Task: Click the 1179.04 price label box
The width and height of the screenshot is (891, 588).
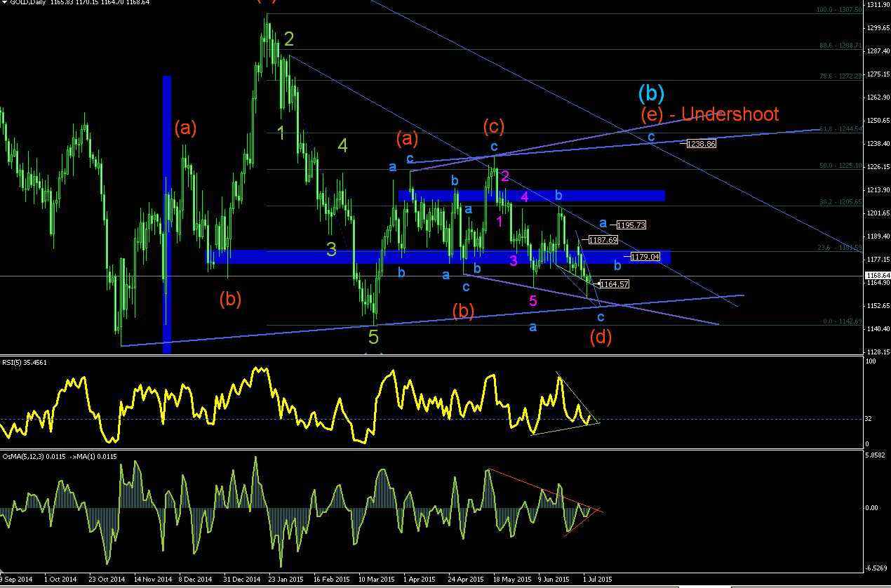Action: (x=645, y=256)
